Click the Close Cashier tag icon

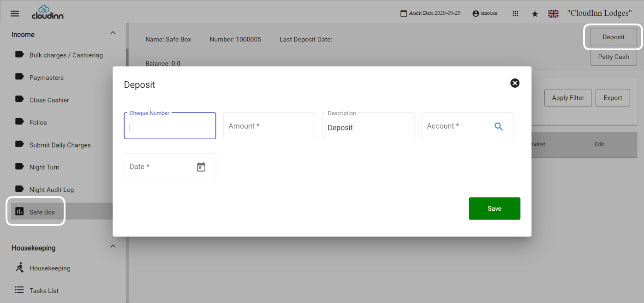(x=19, y=99)
